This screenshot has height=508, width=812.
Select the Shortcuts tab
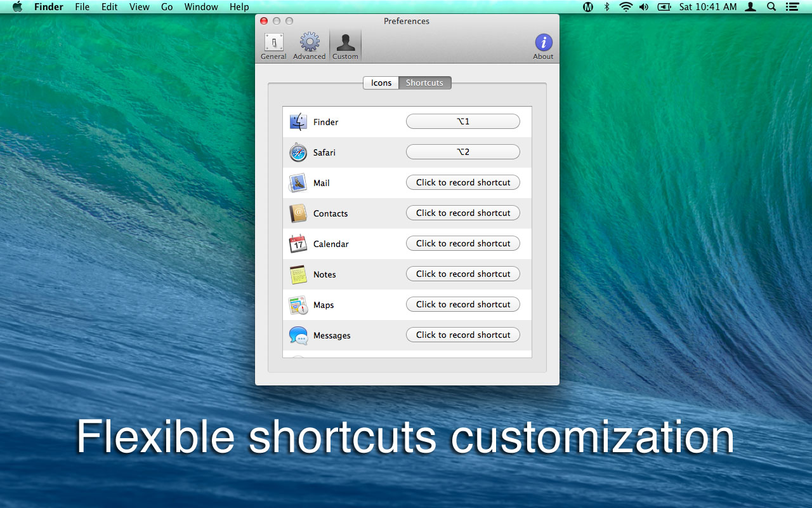pos(424,83)
